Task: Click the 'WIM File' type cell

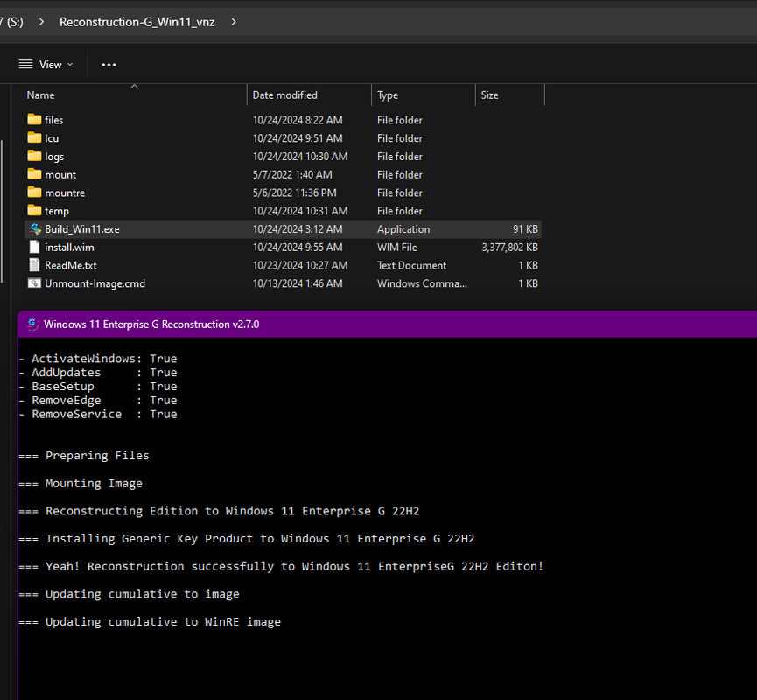Action: pos(396,247)
